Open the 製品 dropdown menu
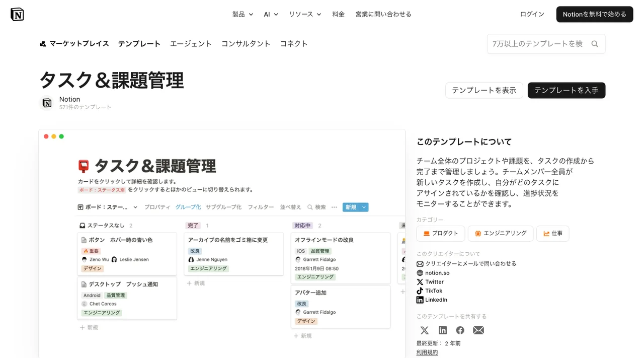Viewport: 644px width, 358px height. coord(243,14)
